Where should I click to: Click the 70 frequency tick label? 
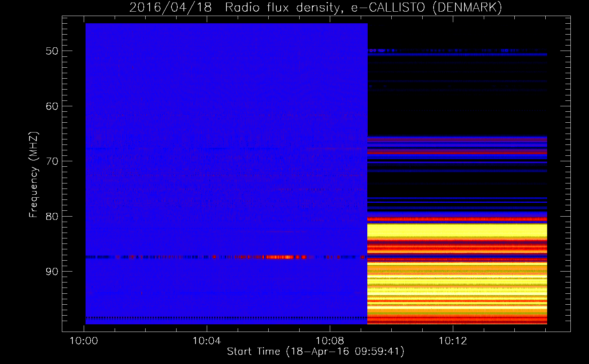click(52, 161)
